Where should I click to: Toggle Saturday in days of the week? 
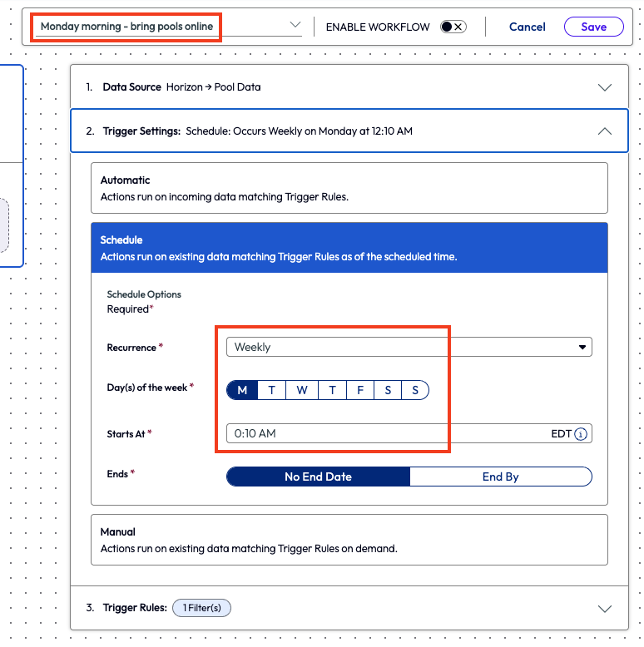tap(388, 390)
